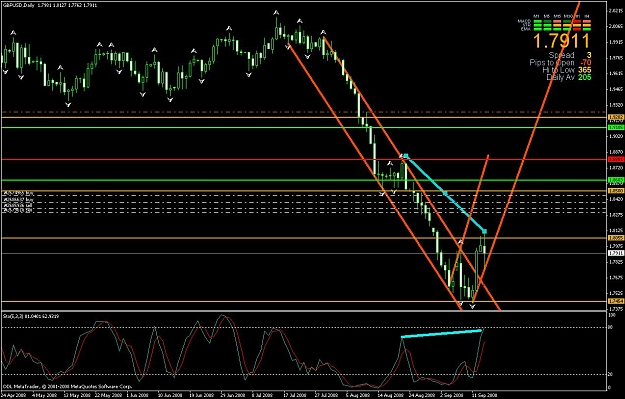Click the Hi to Low value 365
Screen dimensions: 625x399
pyautogui.click(x=585, y=70)
